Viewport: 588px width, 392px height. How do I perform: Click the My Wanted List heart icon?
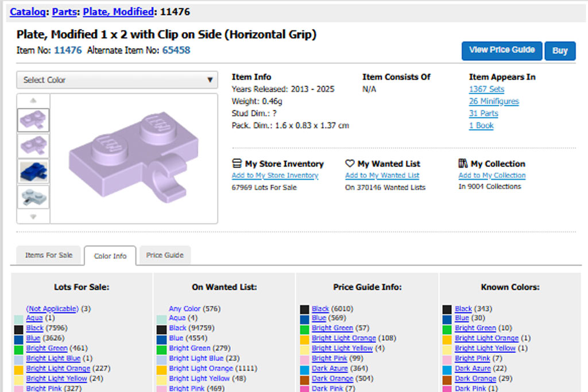click(350, 164)
